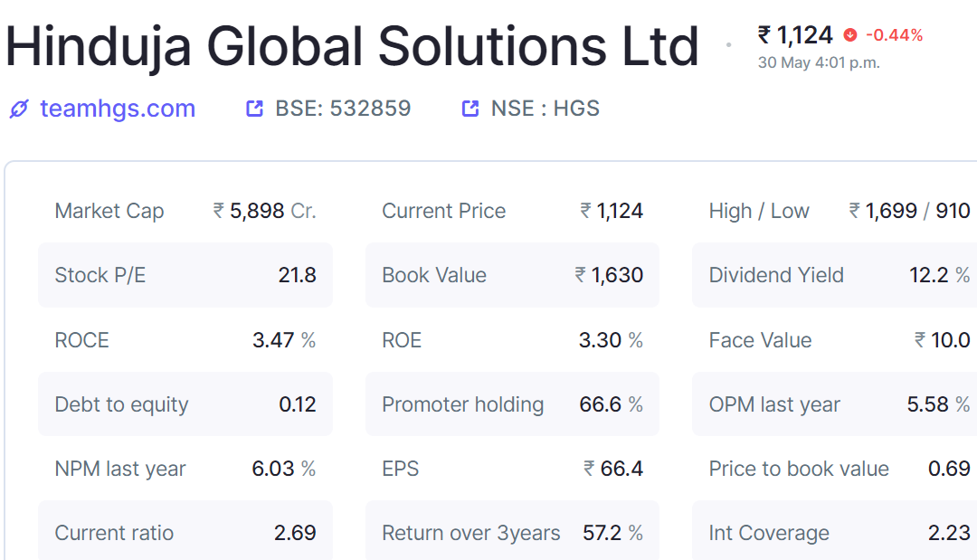Viewport: 977px width, 560px height.
Task: Click the Return over 3years cell
Action: tap(512, 531)
